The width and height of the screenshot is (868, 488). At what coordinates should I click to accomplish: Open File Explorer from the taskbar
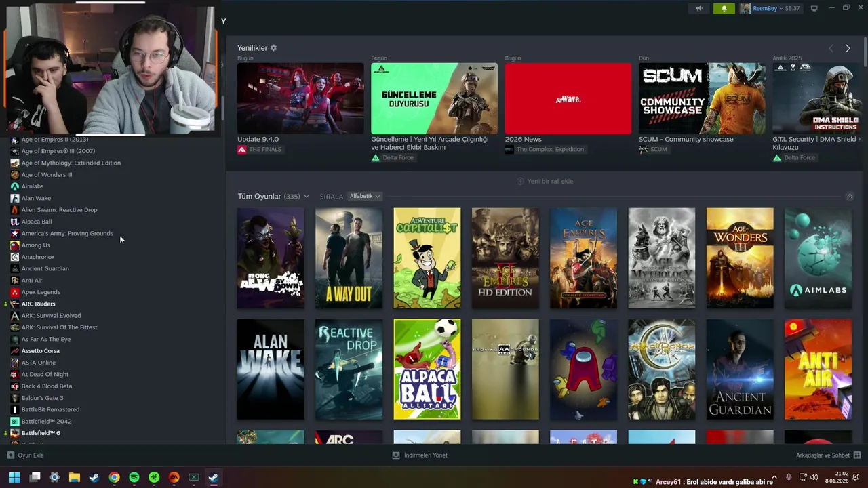(x=75, y=478)
